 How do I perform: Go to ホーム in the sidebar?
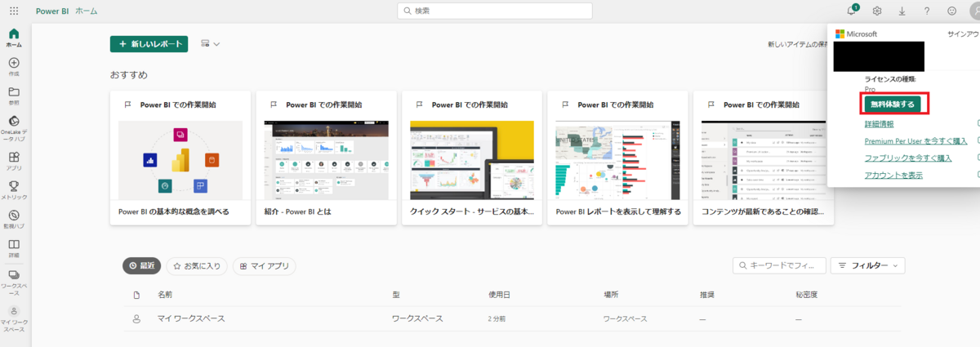(14, 38)
